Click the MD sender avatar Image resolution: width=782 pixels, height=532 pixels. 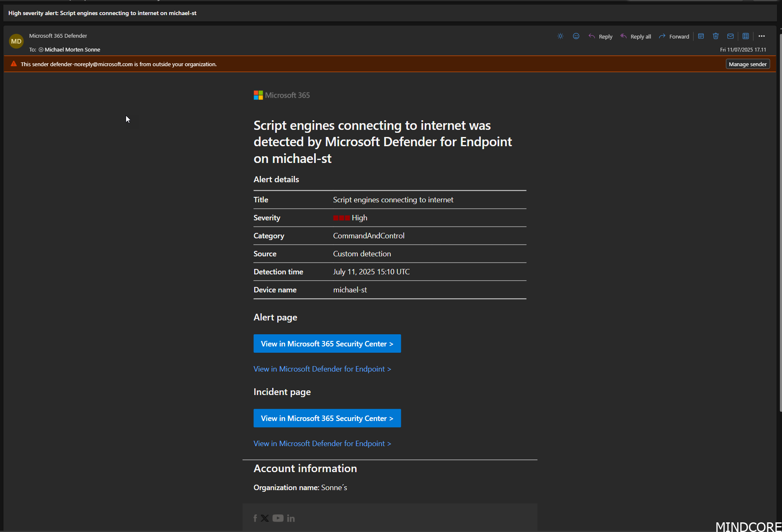[x=16, y=41]
